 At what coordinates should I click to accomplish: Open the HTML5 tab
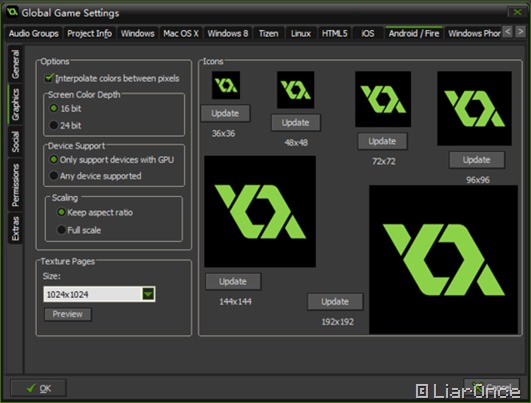point(335,33)
